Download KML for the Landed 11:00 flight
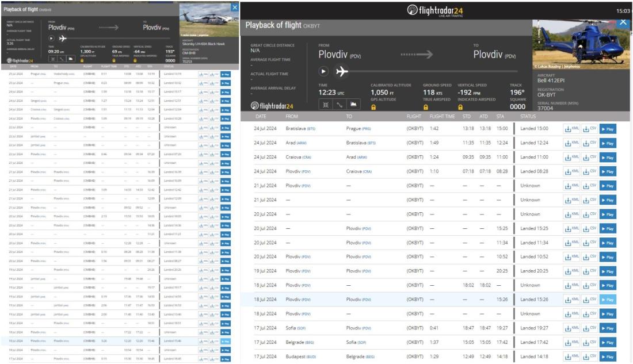Screen dimensions: 633x364 571,158
